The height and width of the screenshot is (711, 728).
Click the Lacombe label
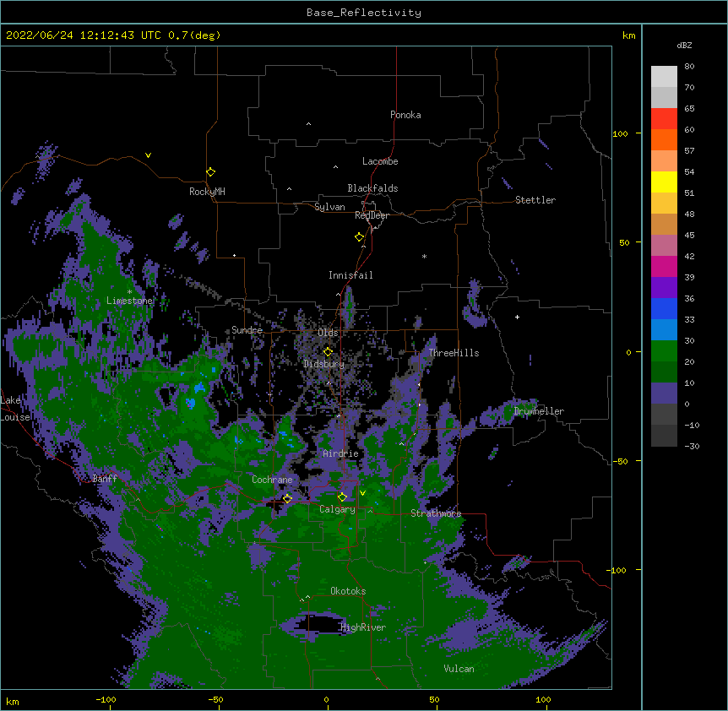point(380,161)
